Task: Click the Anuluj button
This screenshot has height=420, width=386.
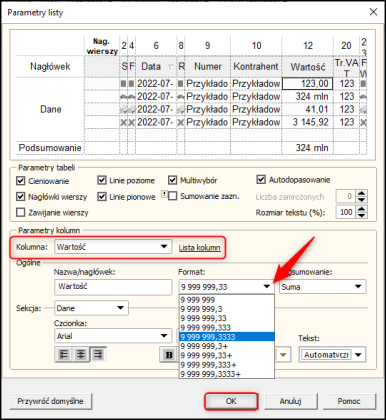Action: (x=290, y=401)
